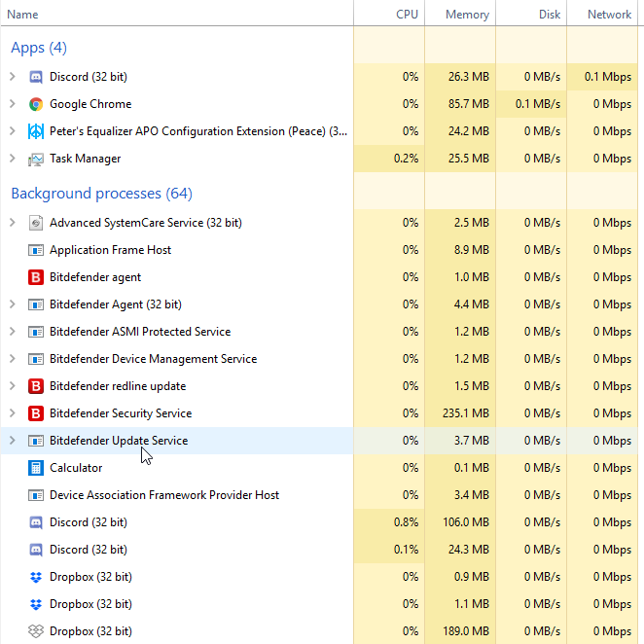Click the Bitdefender Device Management Service icon
644x644 pixels.
coord(36,359)
